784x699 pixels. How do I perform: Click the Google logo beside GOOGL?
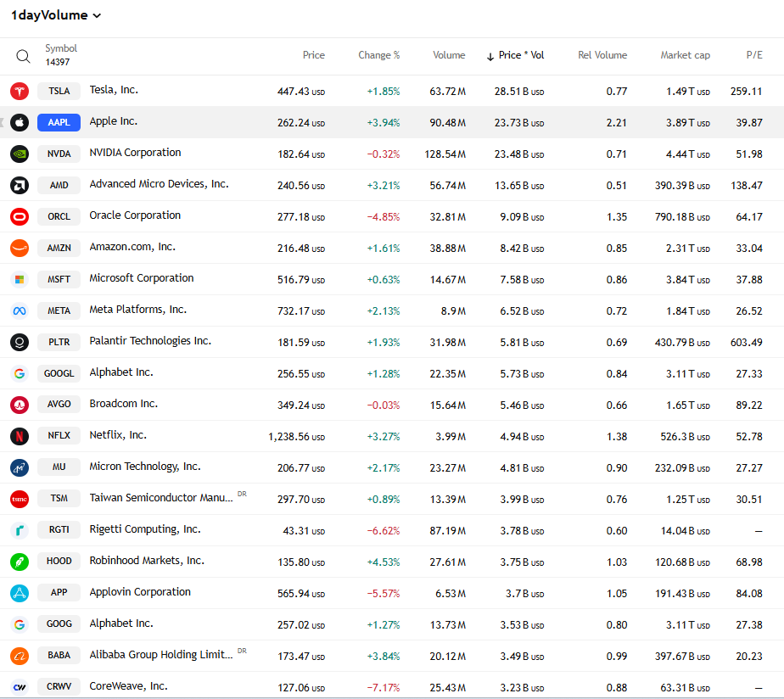(x=20, y=373)
